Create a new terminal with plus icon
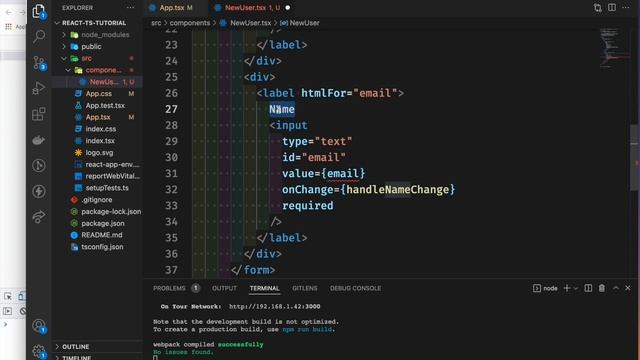This screenshot has width=640, height=360. [567, 288]
